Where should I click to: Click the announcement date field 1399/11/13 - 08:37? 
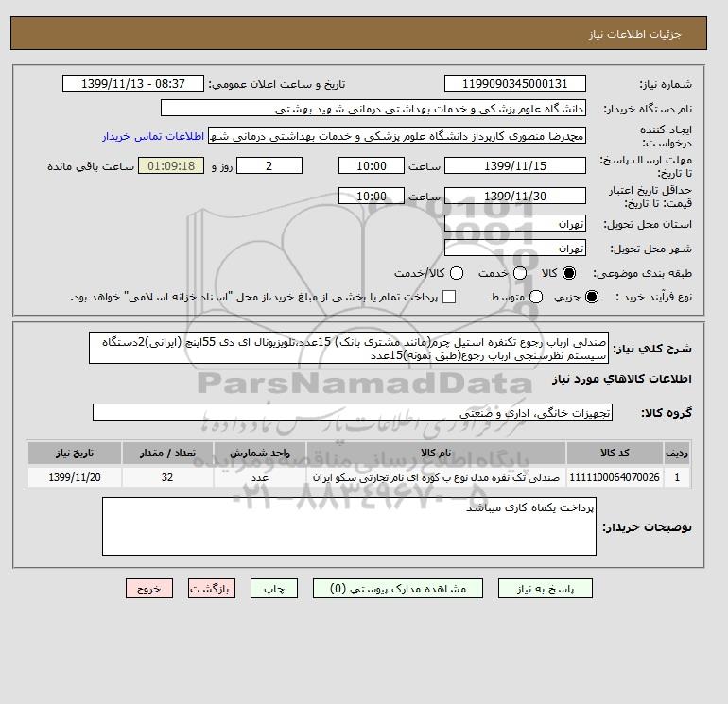pyautogui.click(x=133, y=83)
